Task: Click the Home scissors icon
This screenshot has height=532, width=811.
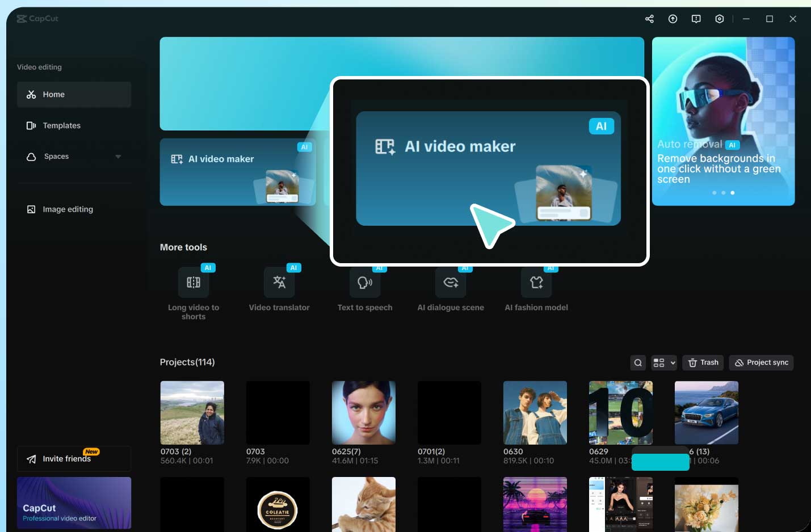Action: click(31, 95)
